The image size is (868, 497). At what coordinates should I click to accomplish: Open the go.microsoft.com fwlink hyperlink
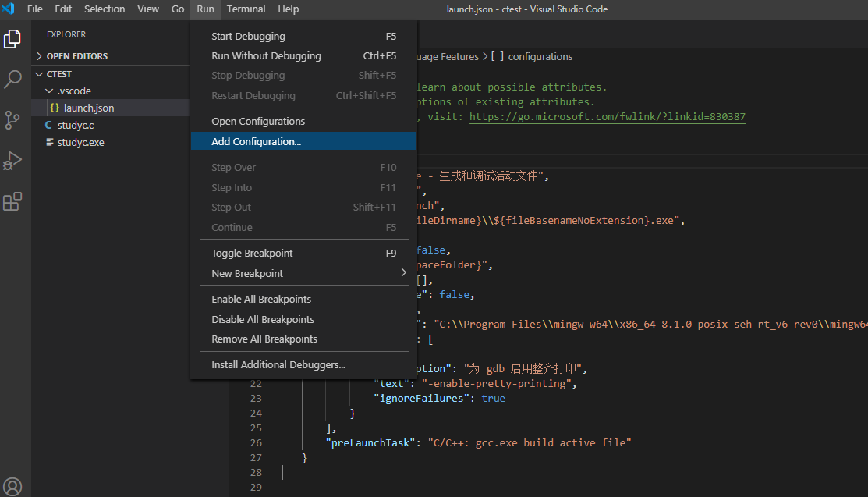(x=608, y=117)
